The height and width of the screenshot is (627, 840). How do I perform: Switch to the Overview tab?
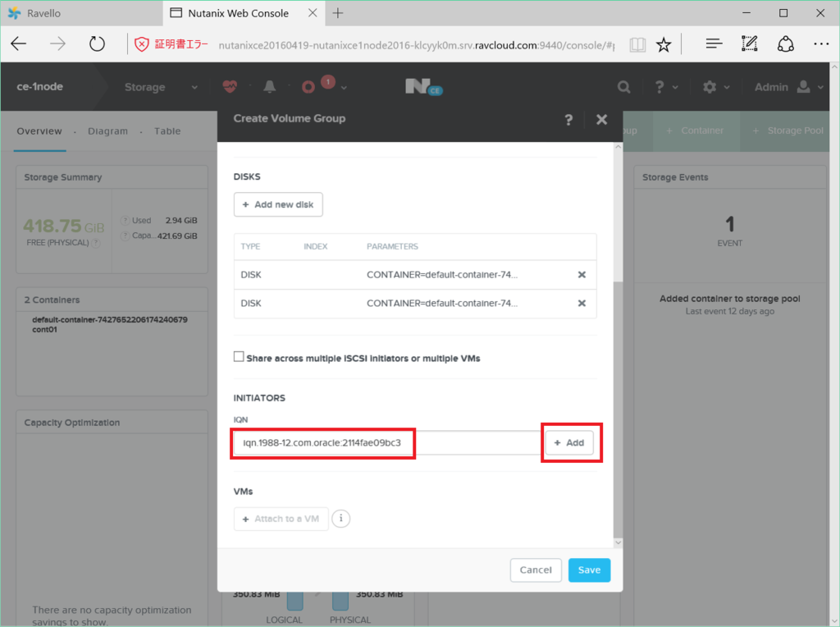(x=39, y=131)
